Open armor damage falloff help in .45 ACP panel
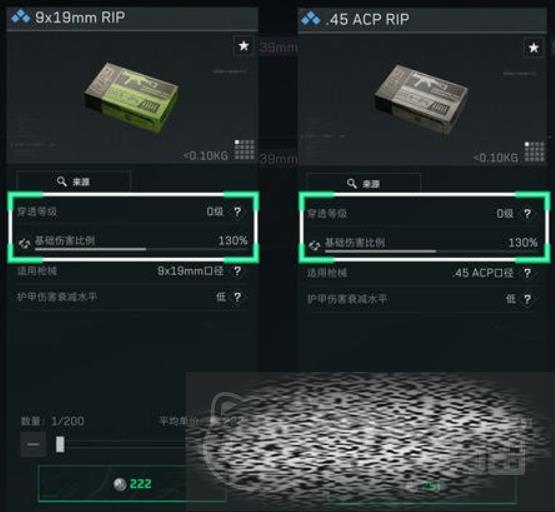The height and width of the screenshot is (512, 555). coord(527,299)
